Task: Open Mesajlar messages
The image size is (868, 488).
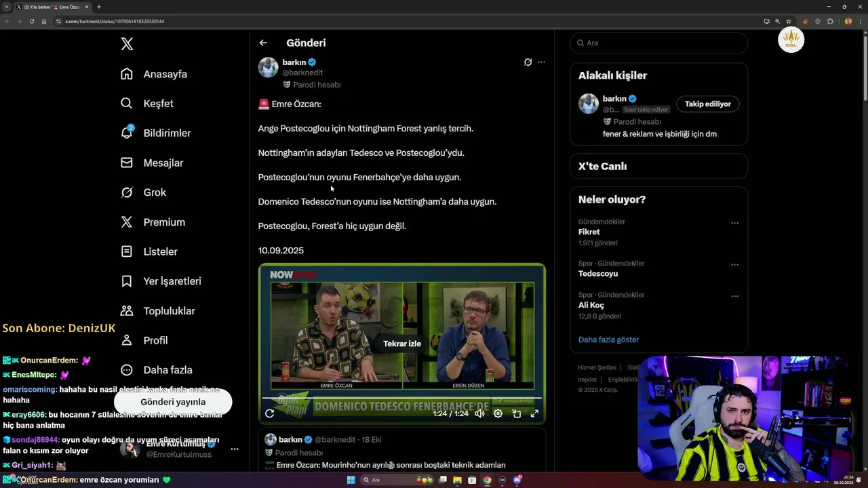Action: click(151, 163)
